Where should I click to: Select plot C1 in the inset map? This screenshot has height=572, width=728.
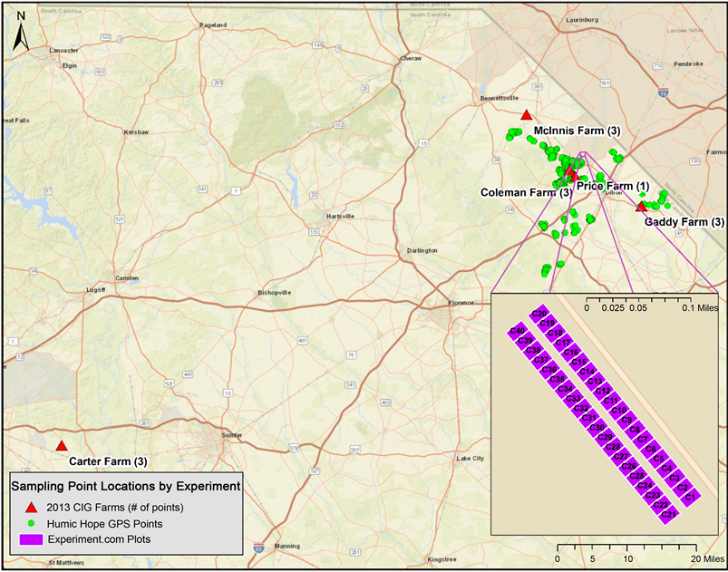point(690,498)
